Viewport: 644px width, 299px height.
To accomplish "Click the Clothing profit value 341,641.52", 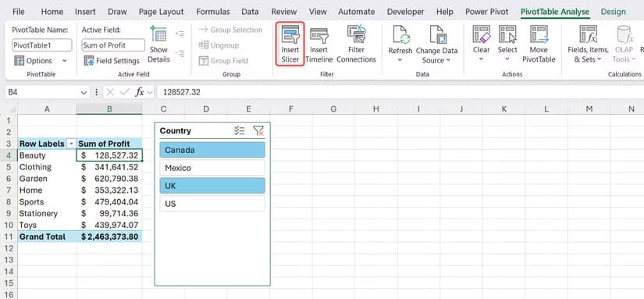I will [x=109, y=167].
